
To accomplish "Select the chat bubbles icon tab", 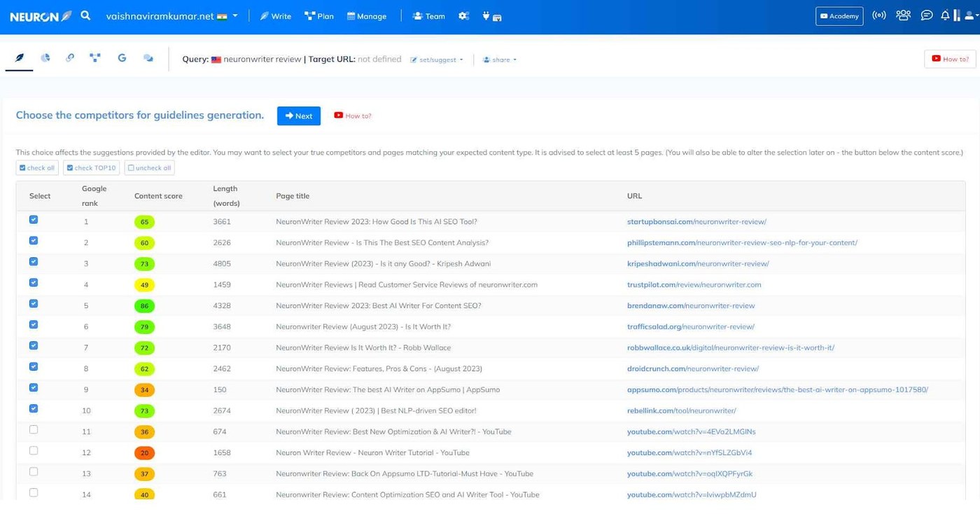I will (148, 58).
